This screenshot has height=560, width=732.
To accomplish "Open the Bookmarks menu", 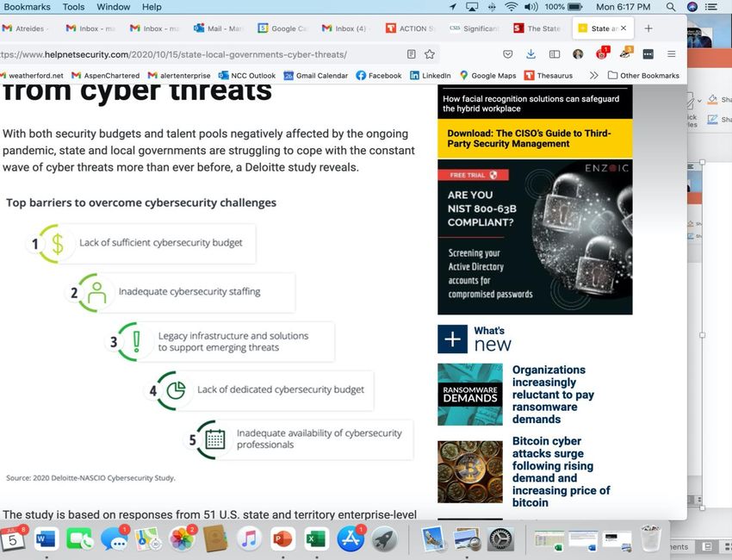I will pos(27,7).
